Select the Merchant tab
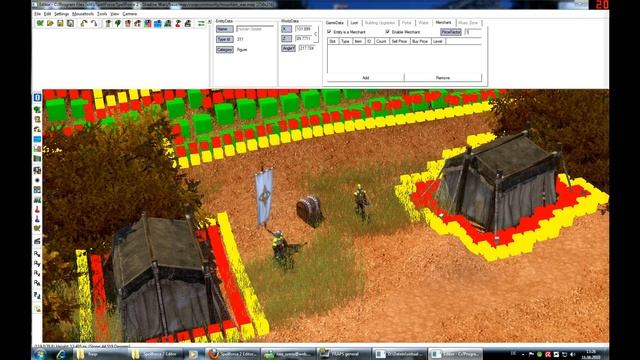 [443, 22]
